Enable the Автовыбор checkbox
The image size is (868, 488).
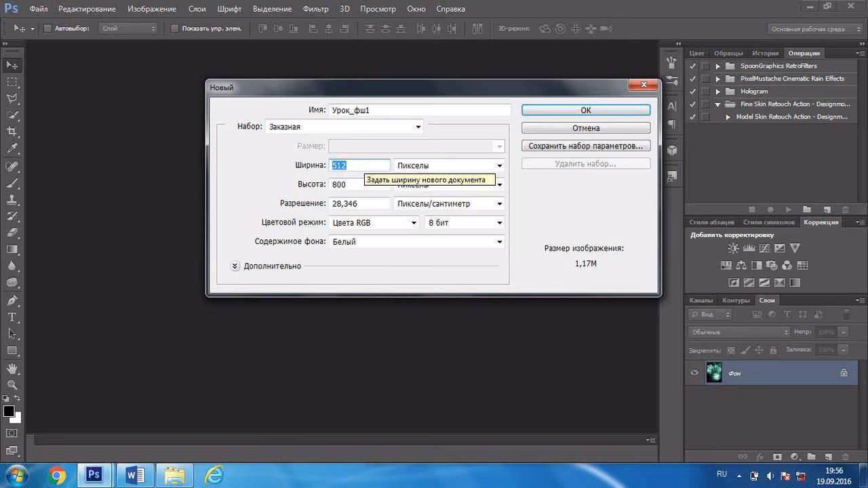tap(47, 28)
